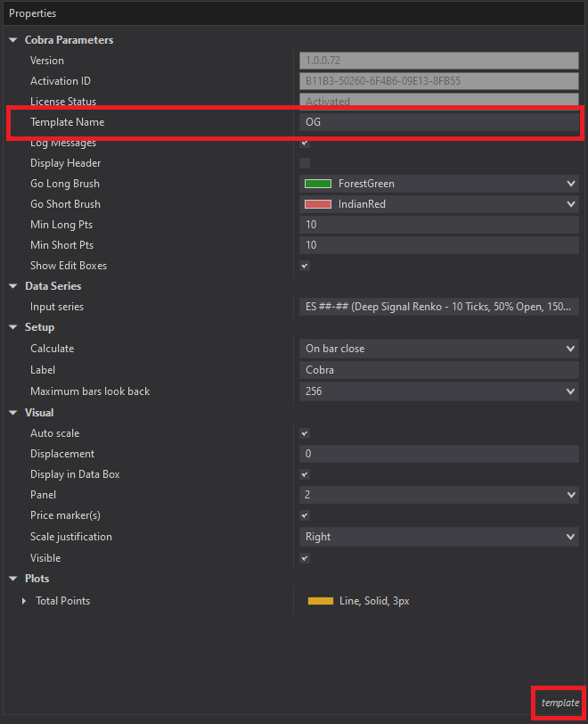Click the Total Points gold line swatch
The width and height of the screenshot is (588, 724).
321,601
